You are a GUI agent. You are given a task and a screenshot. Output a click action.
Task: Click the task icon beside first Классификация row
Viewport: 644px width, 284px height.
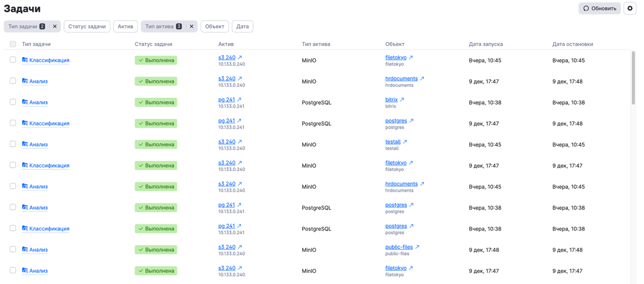(x=25, y=60)
